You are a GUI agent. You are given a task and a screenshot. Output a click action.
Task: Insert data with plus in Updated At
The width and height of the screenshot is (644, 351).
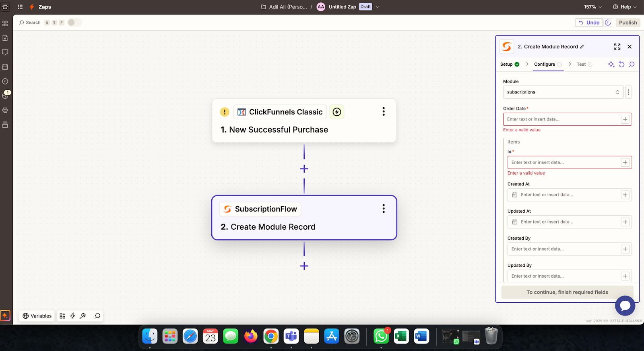click(625, 222)
